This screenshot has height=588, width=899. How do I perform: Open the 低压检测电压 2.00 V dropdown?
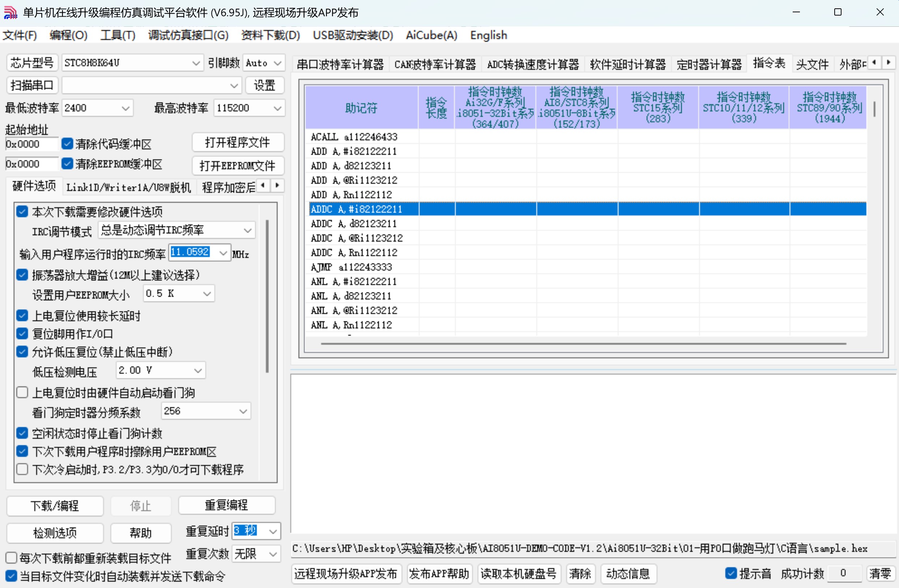(197, 370)
